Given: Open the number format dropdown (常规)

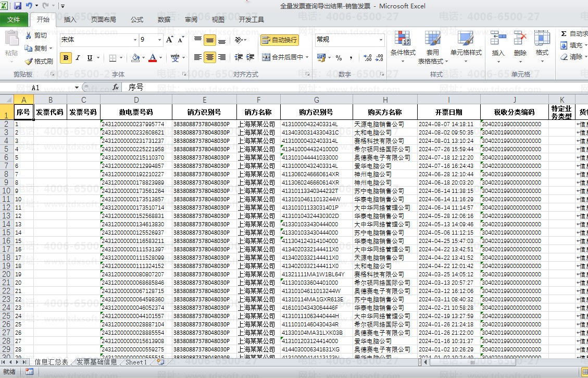Looking at the screenshot, I should (x=381, y=40).
